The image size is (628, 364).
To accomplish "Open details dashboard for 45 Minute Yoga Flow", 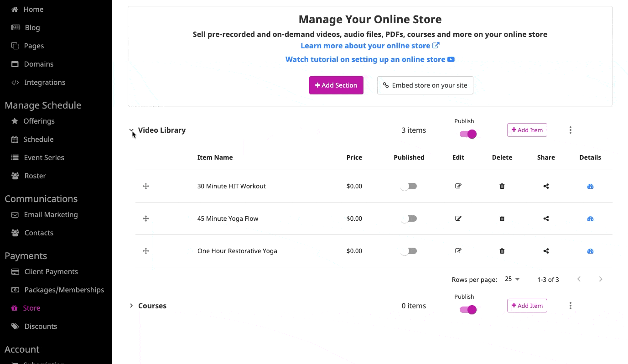I will (x=590, y=218).
